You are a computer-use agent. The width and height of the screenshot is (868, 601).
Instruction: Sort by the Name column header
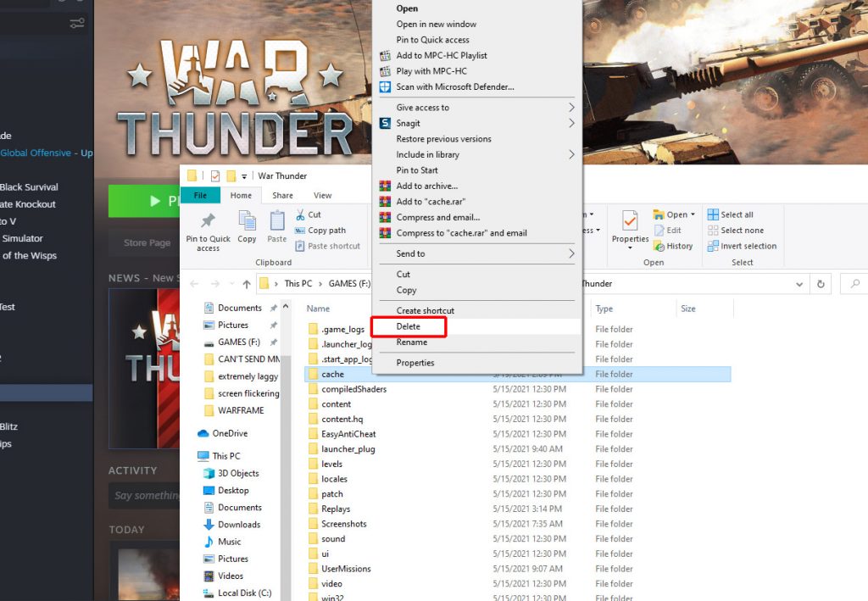tap(319, 309)
